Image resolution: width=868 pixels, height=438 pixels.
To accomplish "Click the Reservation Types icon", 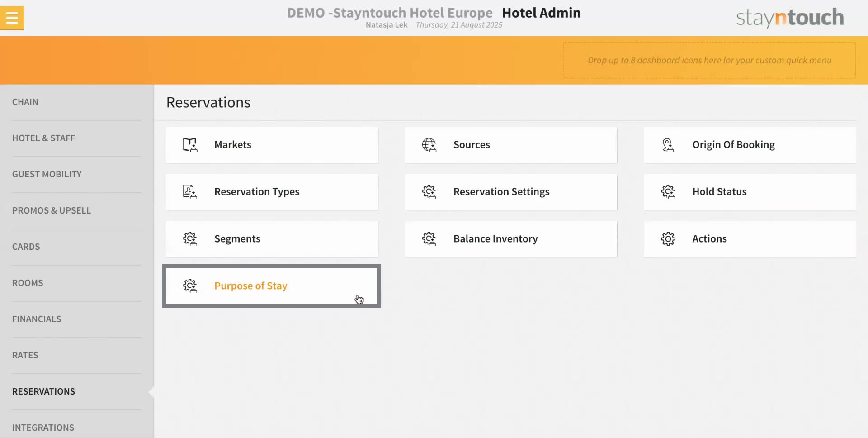I will (x=190, y=192).
